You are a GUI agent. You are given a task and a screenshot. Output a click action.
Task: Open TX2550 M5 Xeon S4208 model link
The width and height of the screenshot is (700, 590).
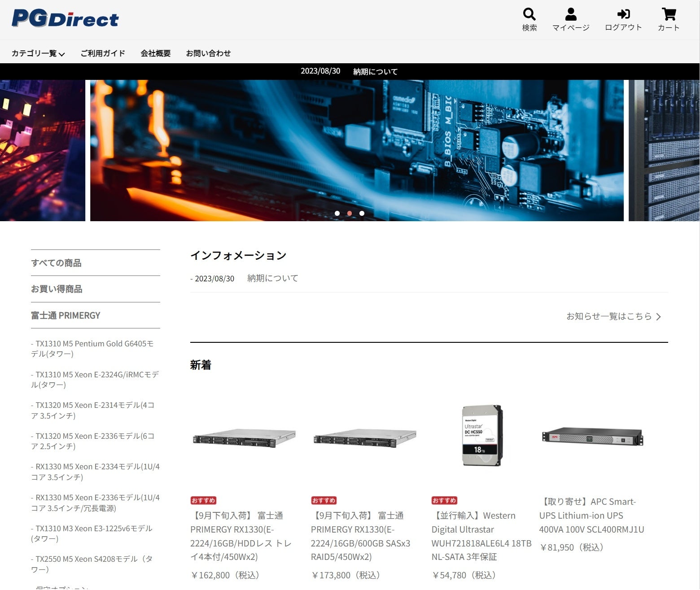92,564
